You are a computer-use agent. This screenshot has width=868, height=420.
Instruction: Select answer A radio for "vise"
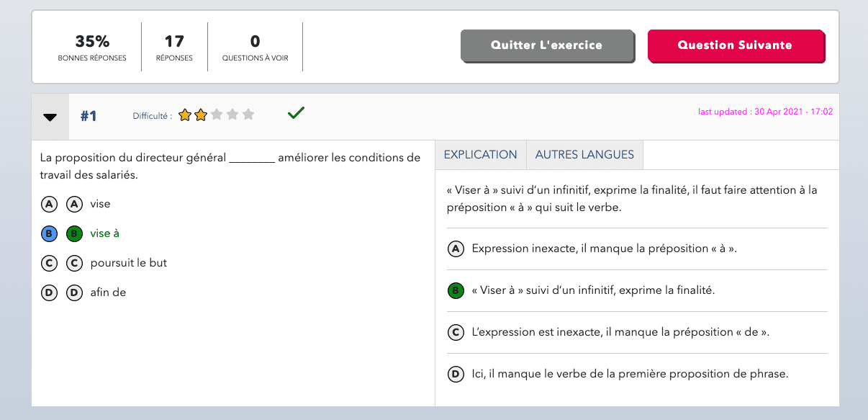(x=49, y=204)
